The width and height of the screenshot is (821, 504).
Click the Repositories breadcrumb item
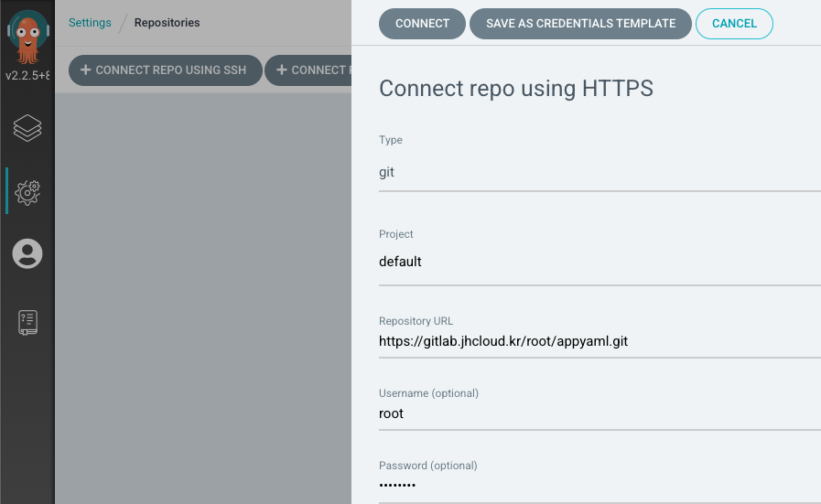tap(167, 23)
